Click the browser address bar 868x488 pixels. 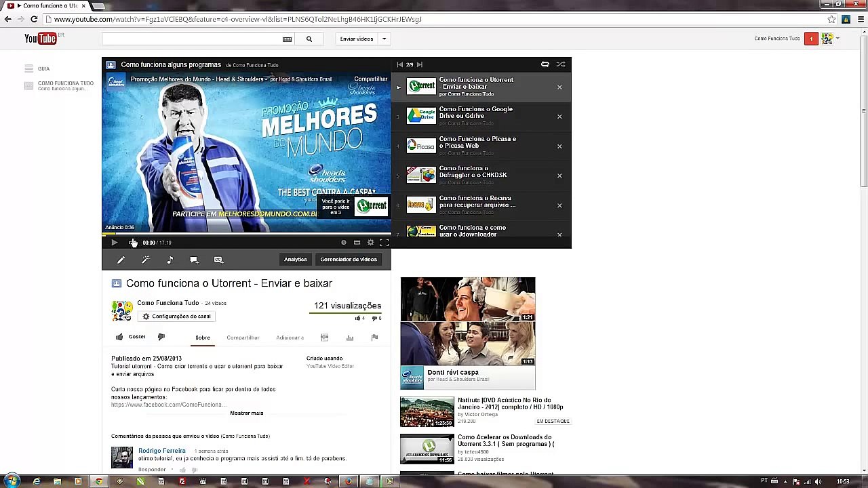pyautogui.click(x=434, y=19)
